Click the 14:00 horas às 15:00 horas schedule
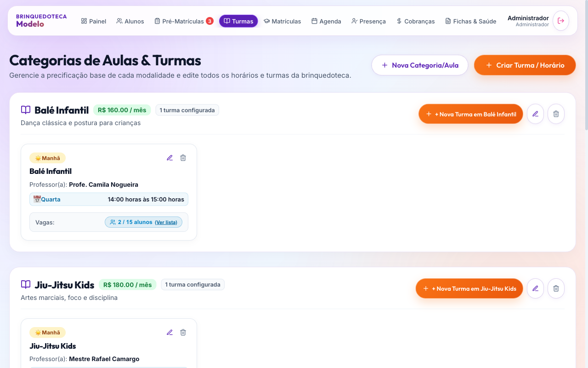 (146, 199)
